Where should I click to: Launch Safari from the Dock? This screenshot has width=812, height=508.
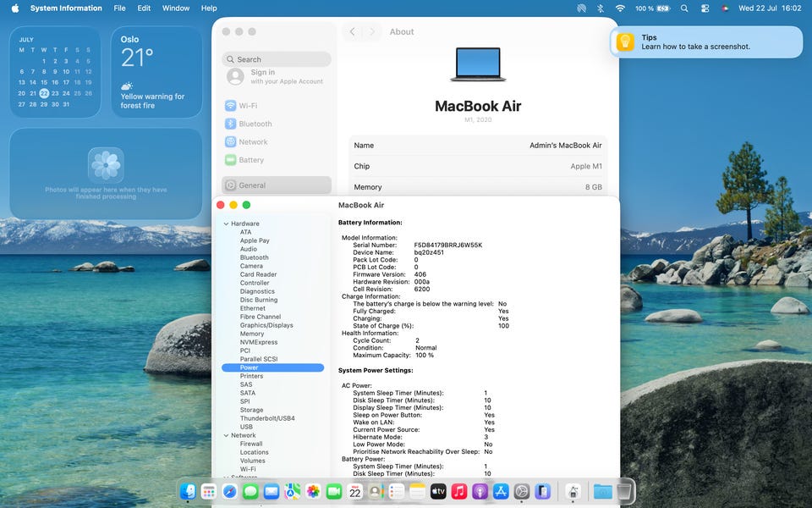(x=229, y=491)
